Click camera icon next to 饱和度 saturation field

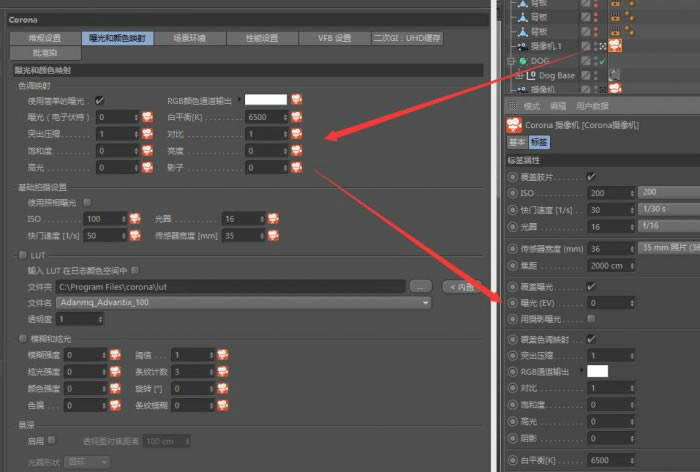(148, 150)
